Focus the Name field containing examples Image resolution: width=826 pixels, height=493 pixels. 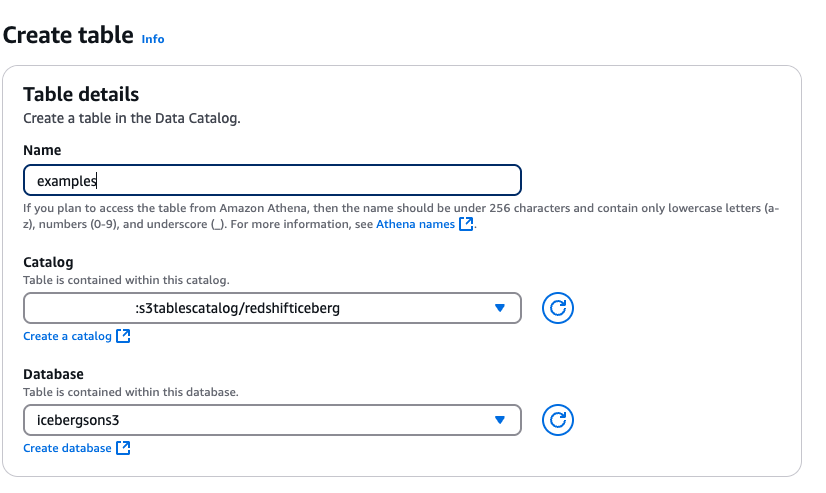[x=272, y=180]
